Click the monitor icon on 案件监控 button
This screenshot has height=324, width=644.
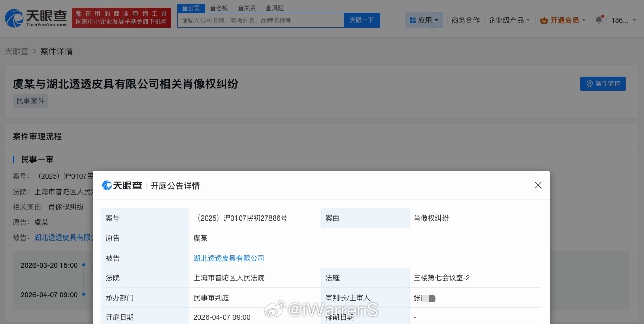pos(589,84)
